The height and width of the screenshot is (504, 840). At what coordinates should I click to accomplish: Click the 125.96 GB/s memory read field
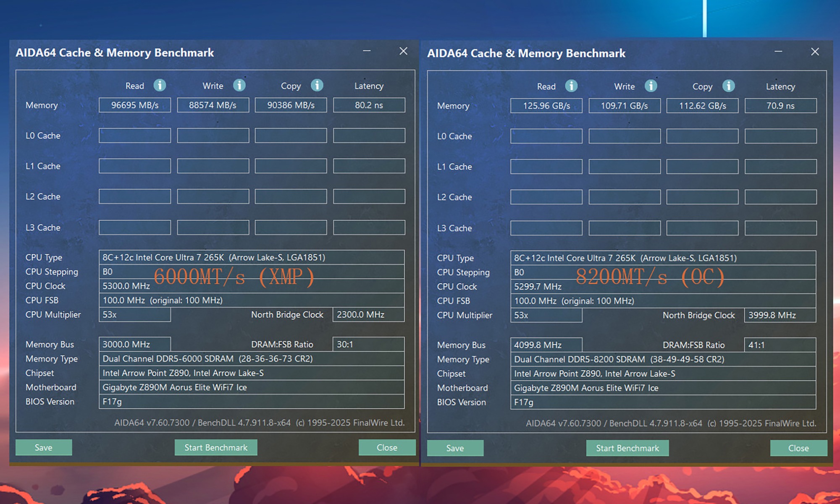(x=546, y=106)
